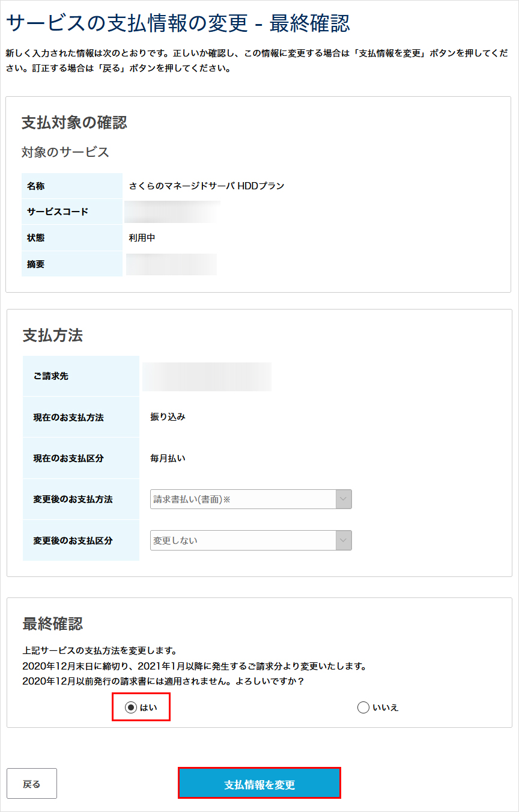This screenshot has width=519, height=812.
Task: Click the payment category dropdown arrow icon
Action: pyautogui.click(x=344, y=540)
